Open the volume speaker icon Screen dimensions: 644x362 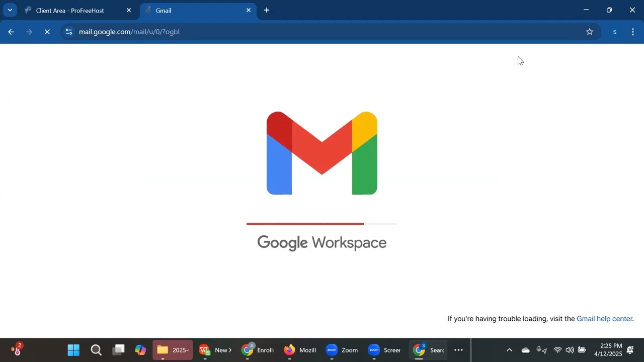[570, 350]
